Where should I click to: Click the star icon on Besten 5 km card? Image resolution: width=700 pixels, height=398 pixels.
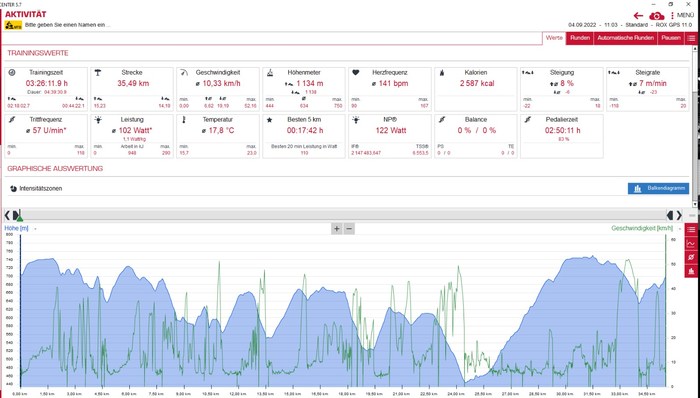(x=270, y=120)
